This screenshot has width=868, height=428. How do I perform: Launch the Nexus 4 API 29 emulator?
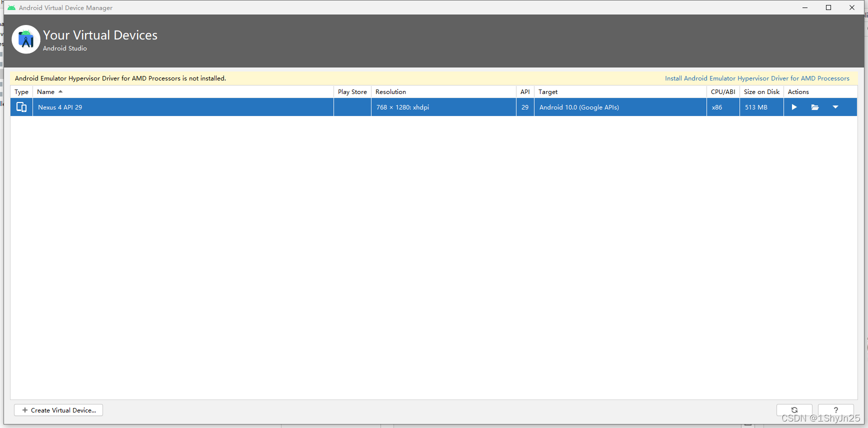point(794,107)
